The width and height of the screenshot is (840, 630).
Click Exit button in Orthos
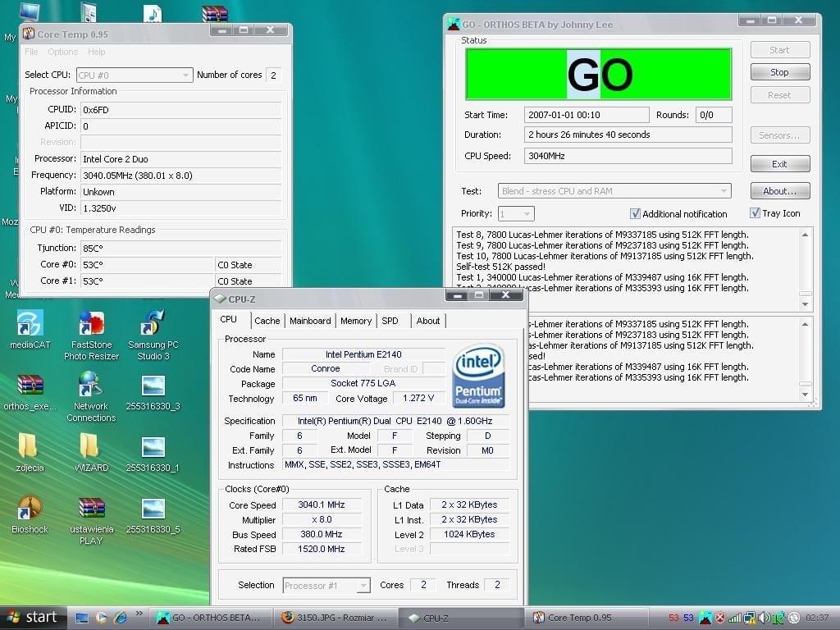point(779,164)
